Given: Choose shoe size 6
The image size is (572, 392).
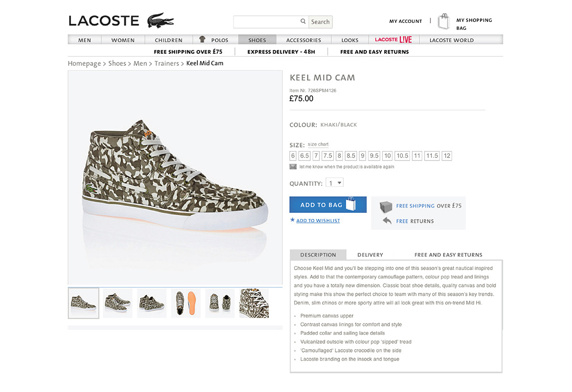Looking at the screenshot, I should click(x=293, y=156).
